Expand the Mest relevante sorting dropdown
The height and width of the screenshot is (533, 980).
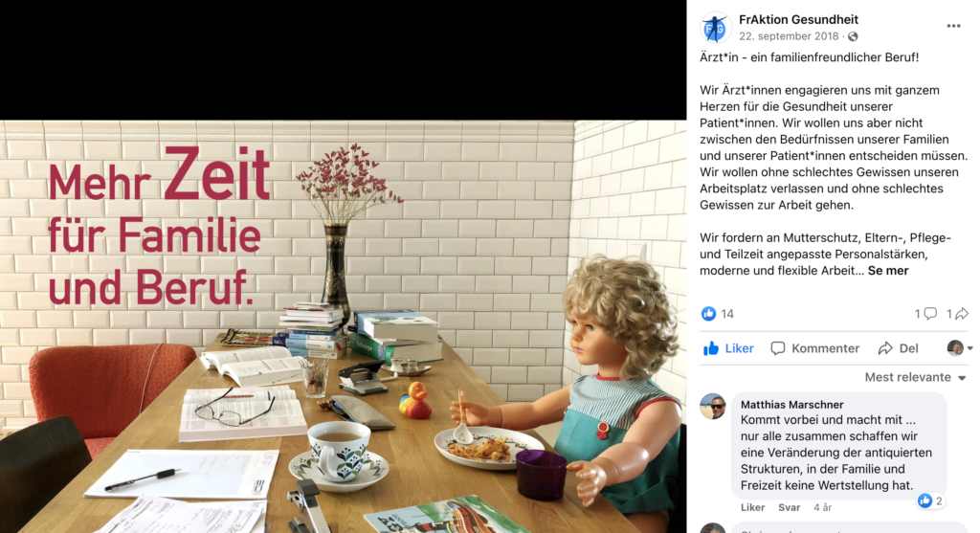tap(916, 377)
